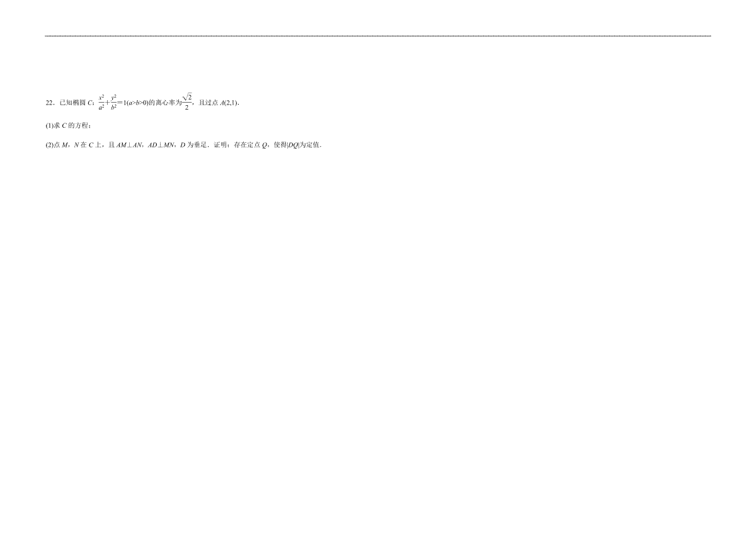Click the part label (1)
Screen dimensions: 756x534
[x=49, y=125]
